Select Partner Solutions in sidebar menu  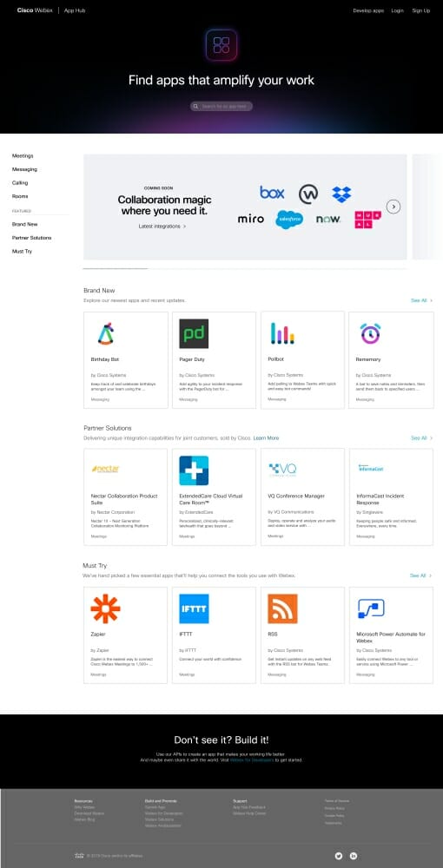(x=31, y=238)
